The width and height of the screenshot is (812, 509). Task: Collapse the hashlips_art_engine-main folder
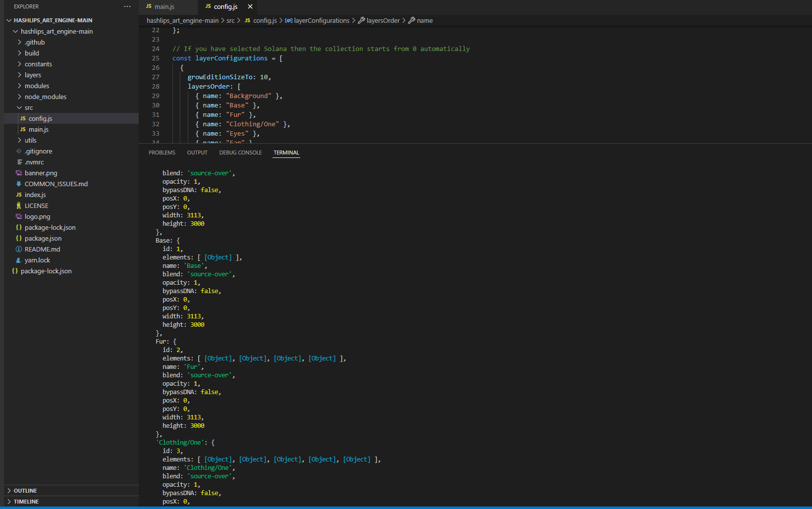tap(71, 31)
